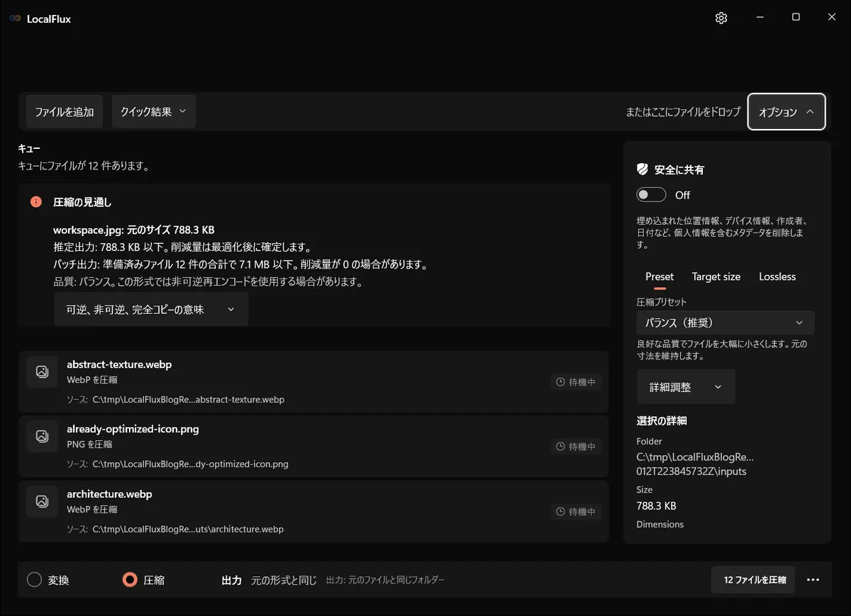This screenshot has width=851, height=616.
Task: Click the source path ending uts\architecture.webp
Action: coord(188,530)
